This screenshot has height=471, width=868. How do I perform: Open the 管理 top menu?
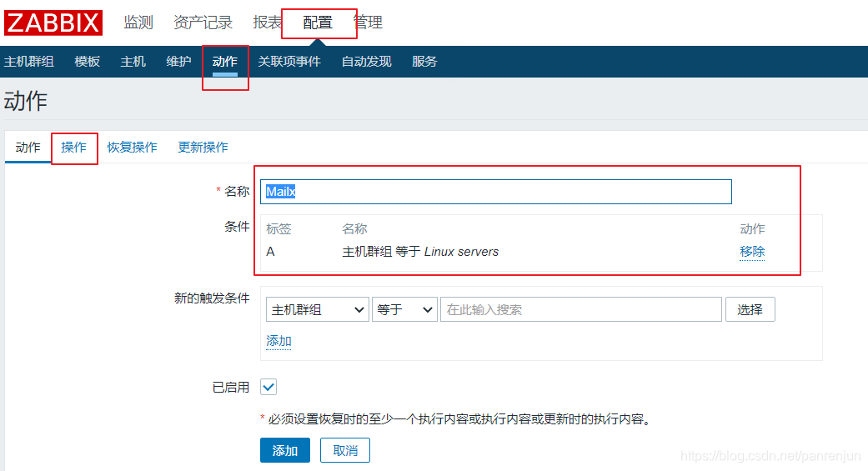click(x=368, y=23)
